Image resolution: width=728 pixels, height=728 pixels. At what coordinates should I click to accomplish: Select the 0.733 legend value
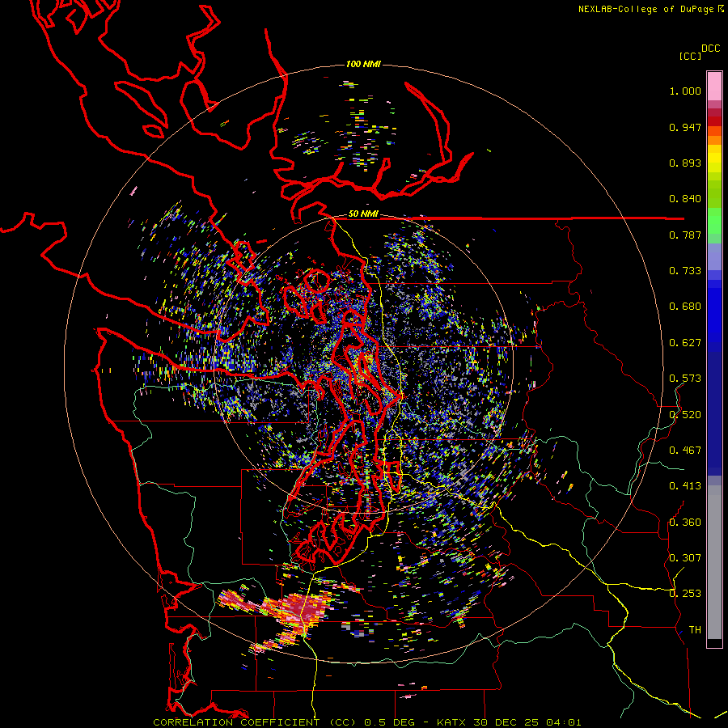tap(685, 271)
